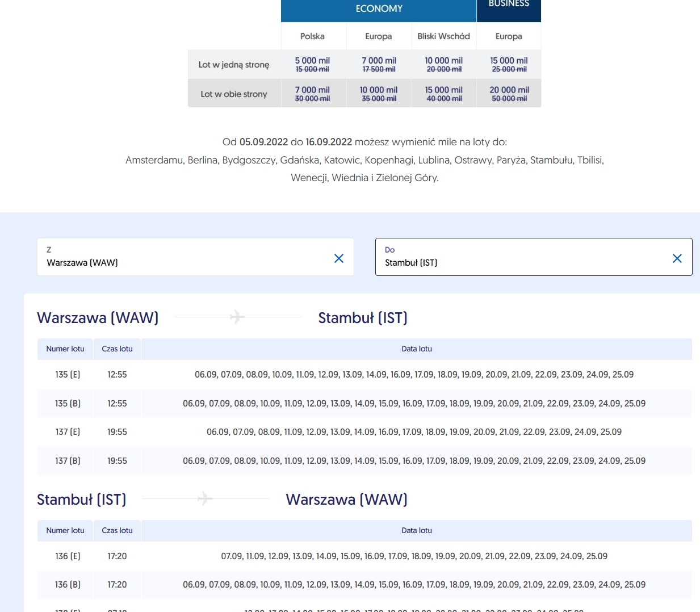This screenshot has width=700, height=612.
Task: Click the 'Czas lotu' header in the Stambuł–Warszawa table
Action: click(117, 531)
